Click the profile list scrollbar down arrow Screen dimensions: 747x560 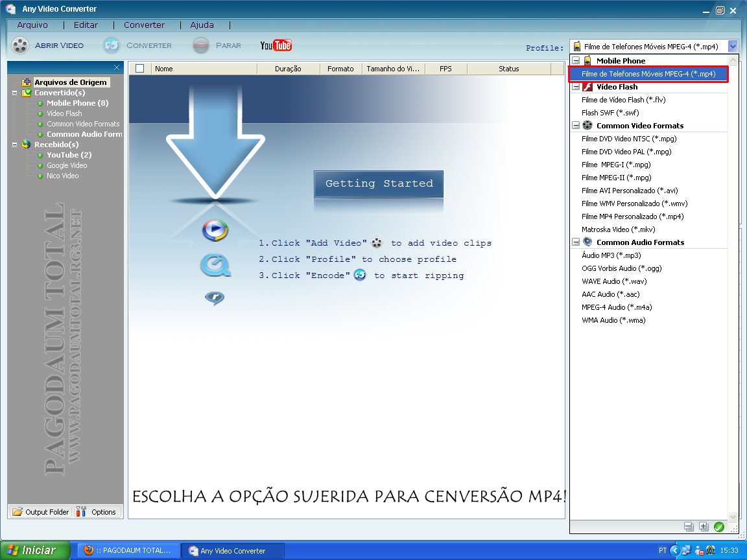(x=733, y=517)
